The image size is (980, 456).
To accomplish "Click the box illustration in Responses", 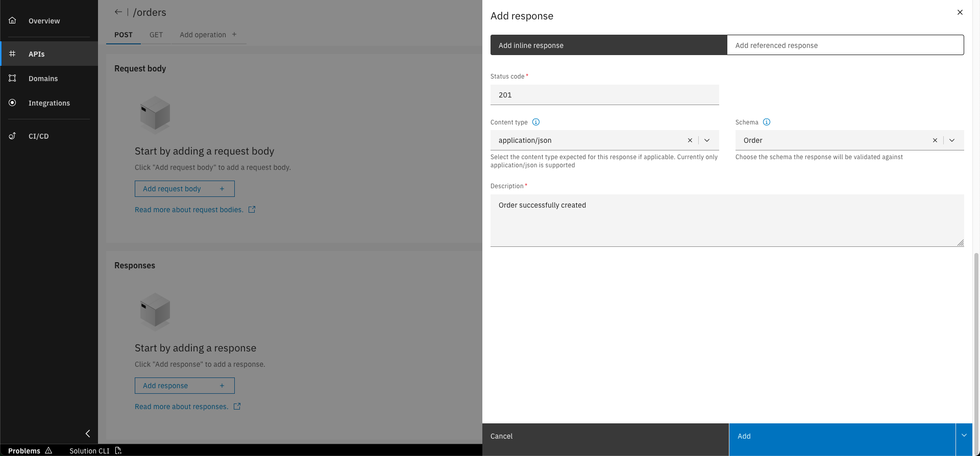I will [155, 312].
